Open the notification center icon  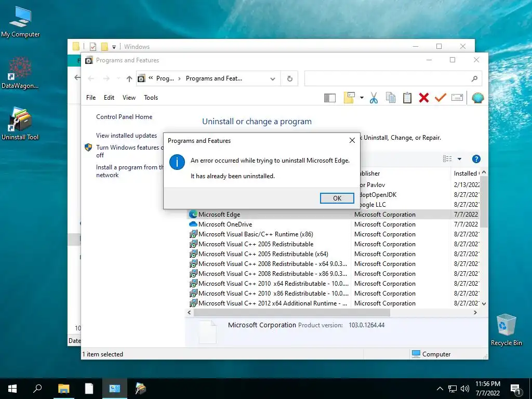[x=515, y=389]
